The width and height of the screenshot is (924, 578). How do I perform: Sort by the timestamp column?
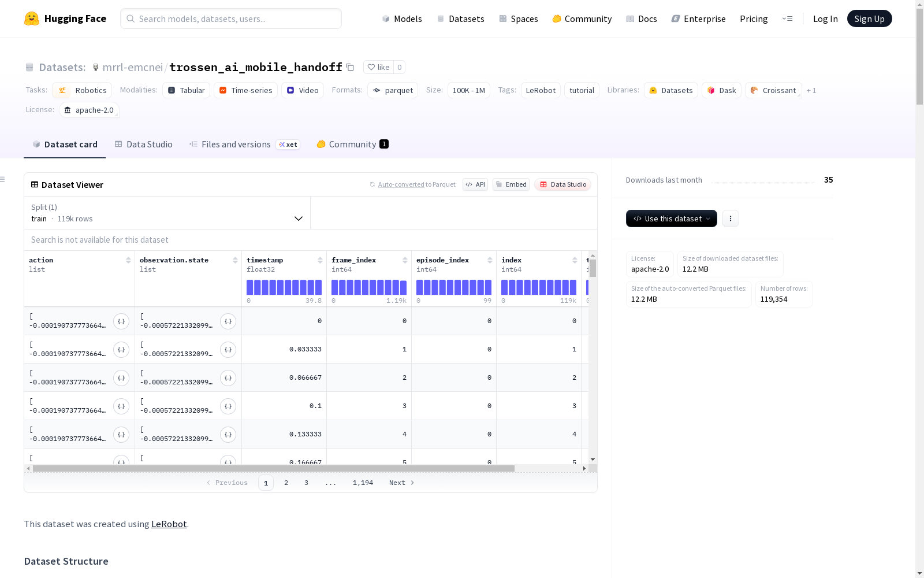point(320,260)
